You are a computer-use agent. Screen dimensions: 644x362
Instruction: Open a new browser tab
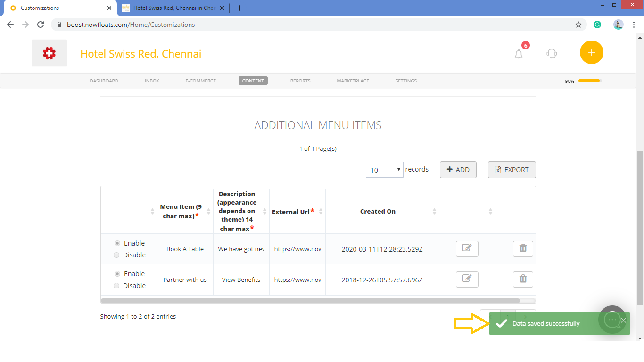(x=240, y=8)
